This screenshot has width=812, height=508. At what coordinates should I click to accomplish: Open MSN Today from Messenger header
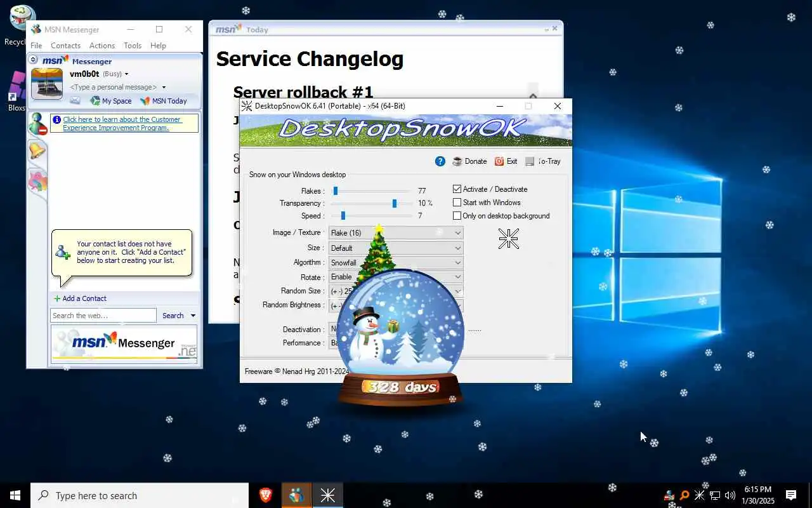click(x=164, y=100)
